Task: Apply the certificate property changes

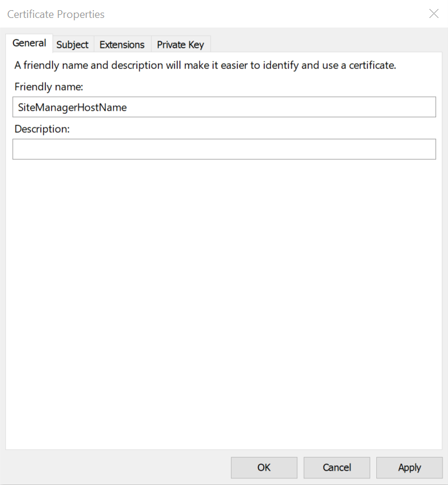Action: click(x=409, y=468)
